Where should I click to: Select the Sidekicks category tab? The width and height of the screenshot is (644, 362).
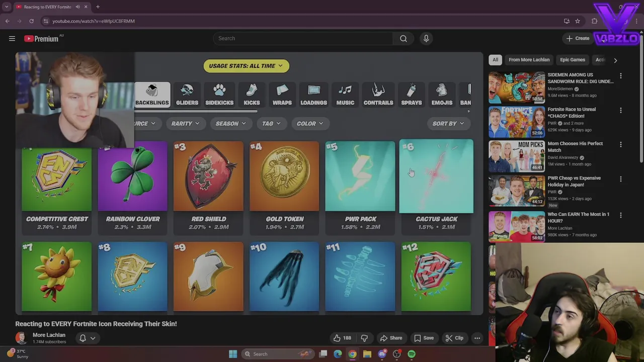pyautogui.click(x=219, y=95)
